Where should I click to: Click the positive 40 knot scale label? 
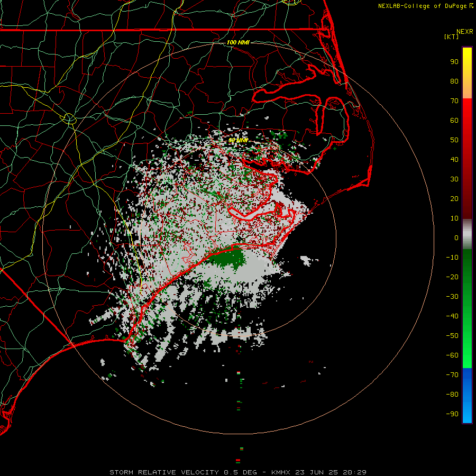click(454, 159)
